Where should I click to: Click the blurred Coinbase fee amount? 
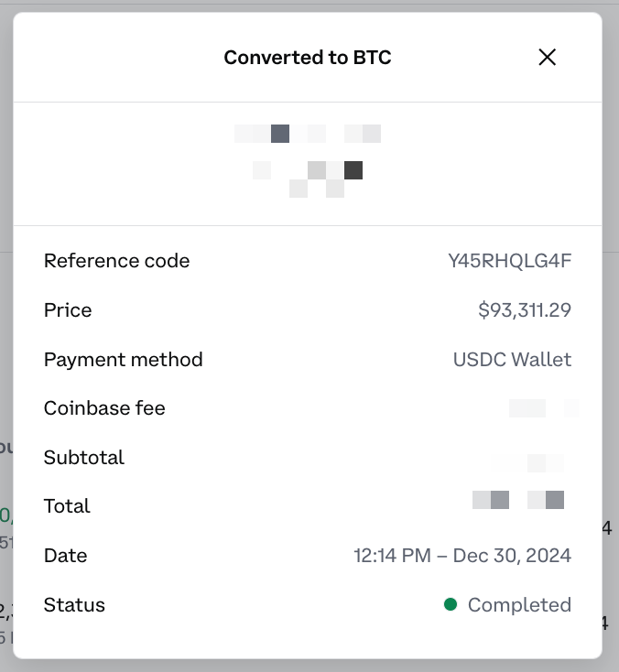pyautogui.click(x=542, y=408)
